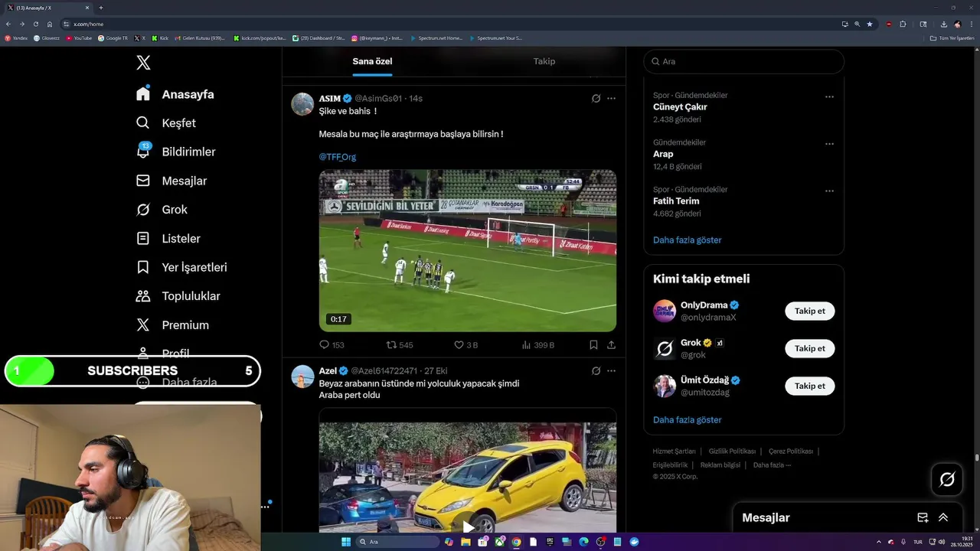
Task: Open a new browser tab
Action: click(x=101, y=8)
